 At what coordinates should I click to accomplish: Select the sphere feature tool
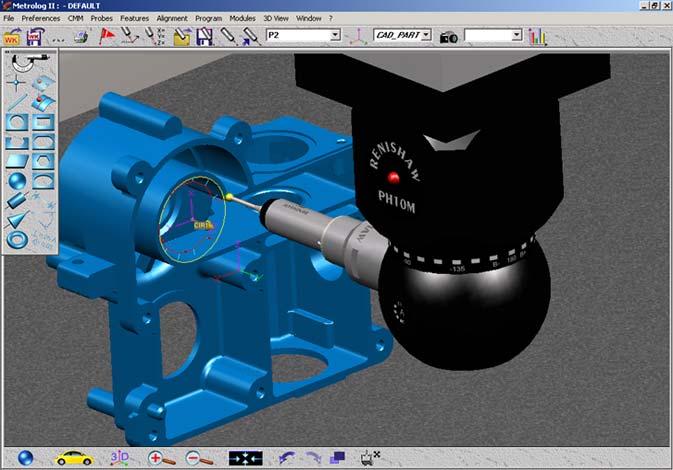click(17, 181)
